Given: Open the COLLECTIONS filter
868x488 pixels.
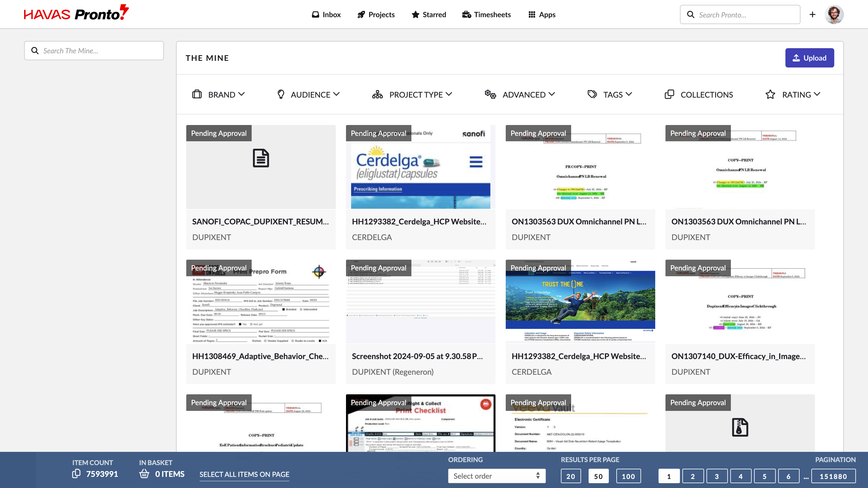Looking at the screenshot, I should [699, 94].
